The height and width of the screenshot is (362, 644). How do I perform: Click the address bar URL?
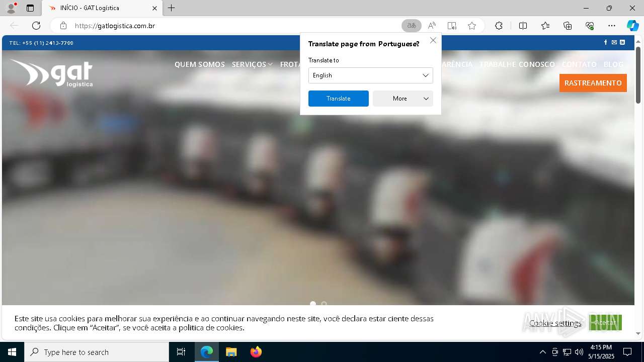[x=115, y=26]
